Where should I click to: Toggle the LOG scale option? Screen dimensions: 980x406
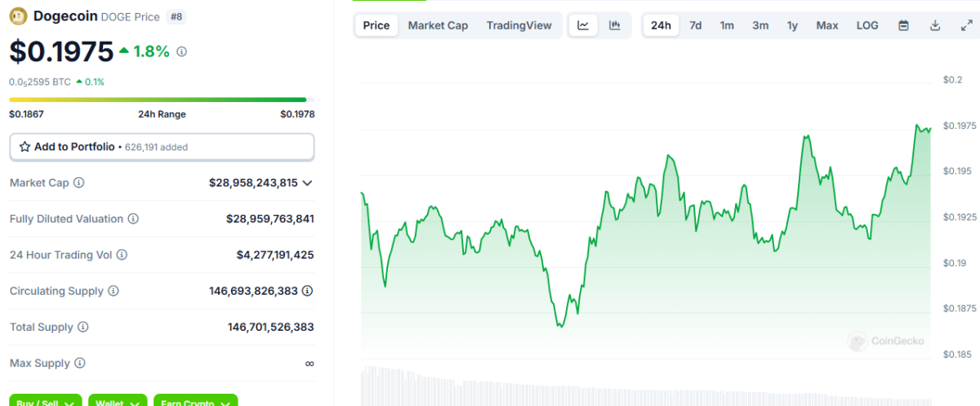coord(867,25)
